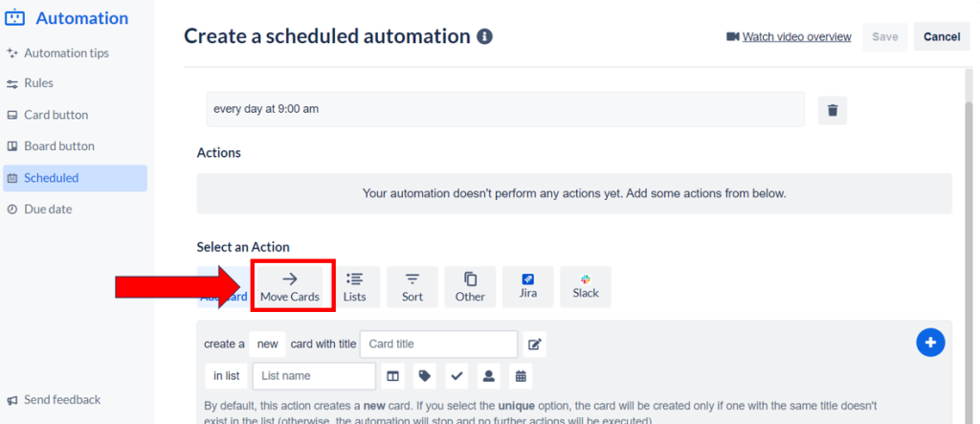Viewport: 980px width, 424px height.
Task: Toggle the 'new' card option
Action: coord(270,345)
